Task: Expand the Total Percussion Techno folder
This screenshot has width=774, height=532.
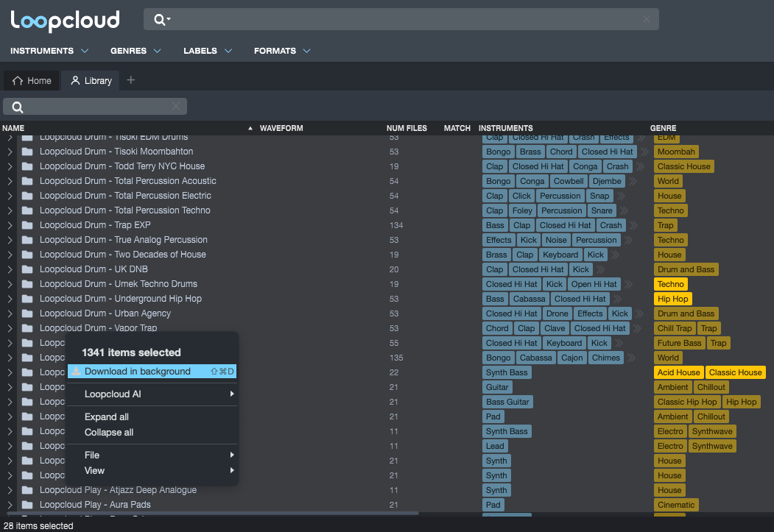Action: coord(10,210)
